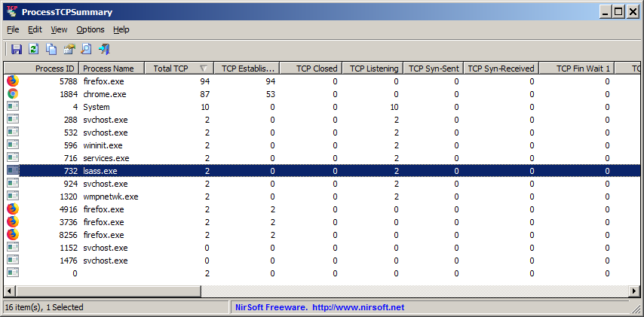The image size is (644, 317).
Task: Sort by the Process ID column header
Action: pos(41,69)
